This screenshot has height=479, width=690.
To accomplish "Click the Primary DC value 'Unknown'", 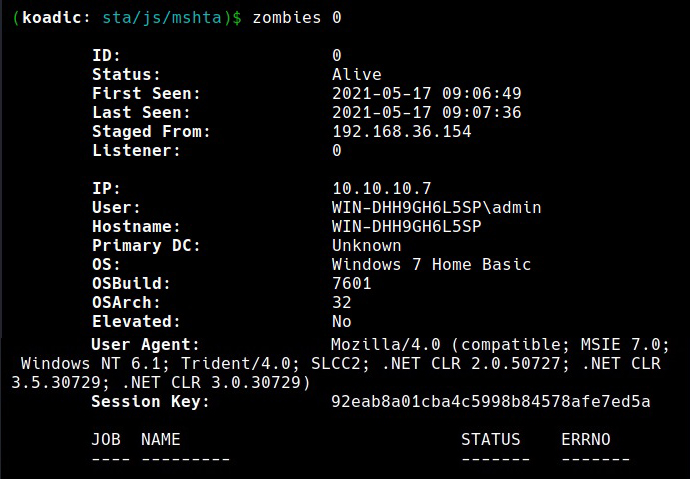I will click(367, 245).
